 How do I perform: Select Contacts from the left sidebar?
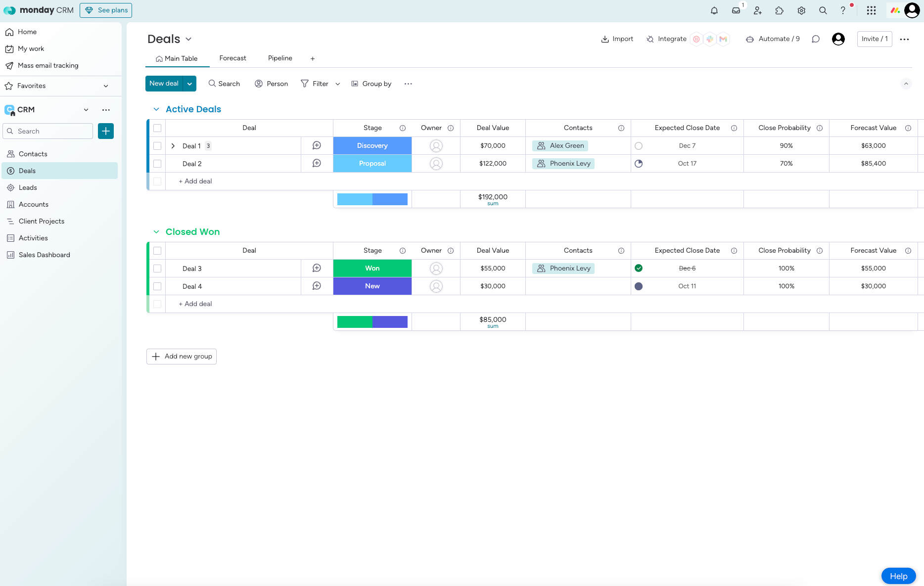pyautogui.click(x=33, y=154)
